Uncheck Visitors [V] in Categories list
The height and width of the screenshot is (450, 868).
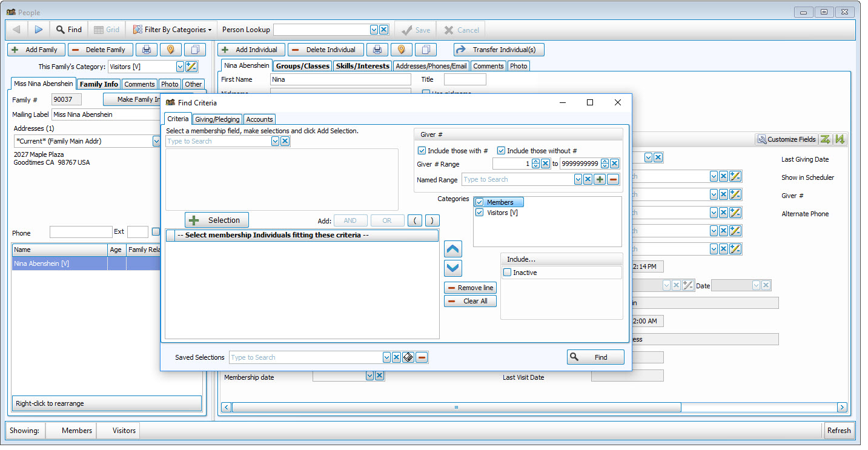(x=480, y=213)
